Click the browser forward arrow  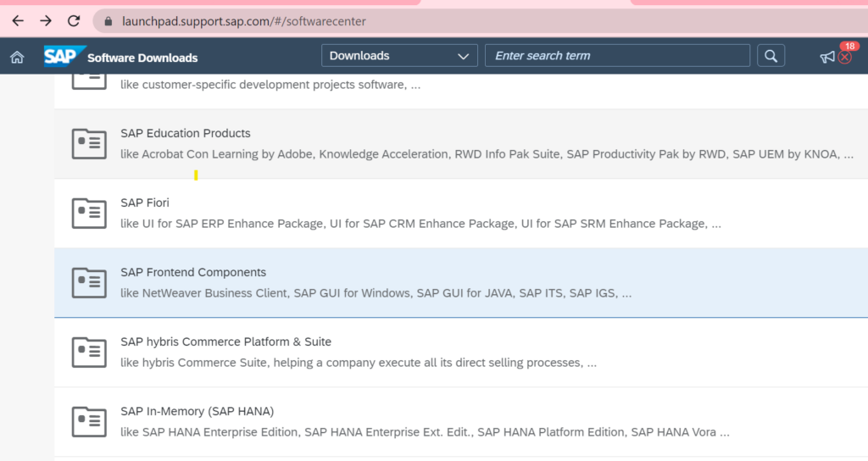coord(46,20)
